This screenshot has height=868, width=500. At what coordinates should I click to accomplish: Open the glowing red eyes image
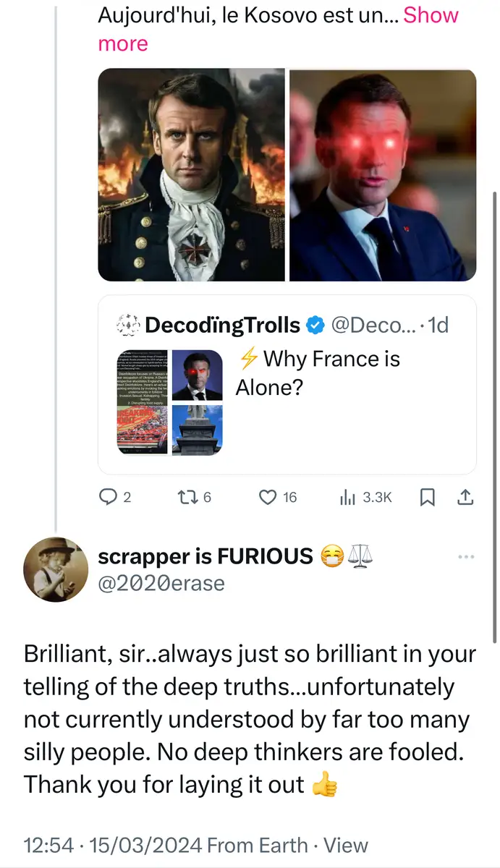pos(383,175)
